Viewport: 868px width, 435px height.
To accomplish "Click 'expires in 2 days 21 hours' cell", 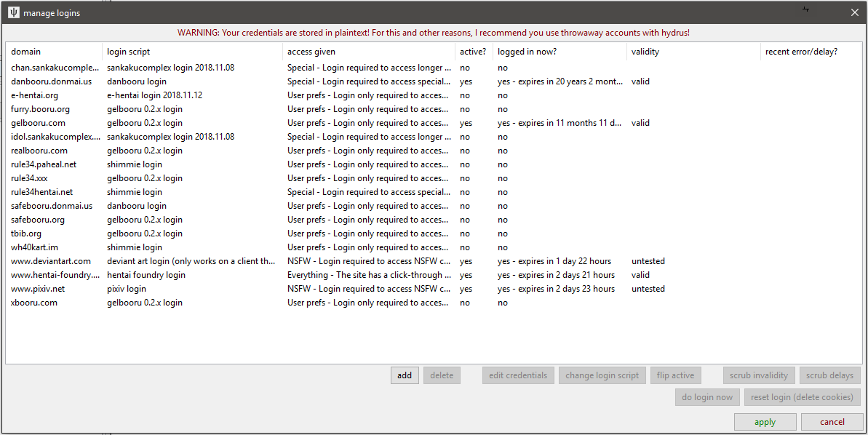I will click(556, 275).
